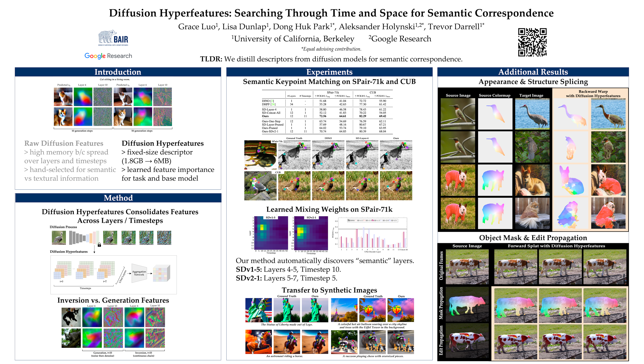The width and height of the screenshot is (644, 364).
Task: Click the Aggregation Network block
Action: point(139,273)
